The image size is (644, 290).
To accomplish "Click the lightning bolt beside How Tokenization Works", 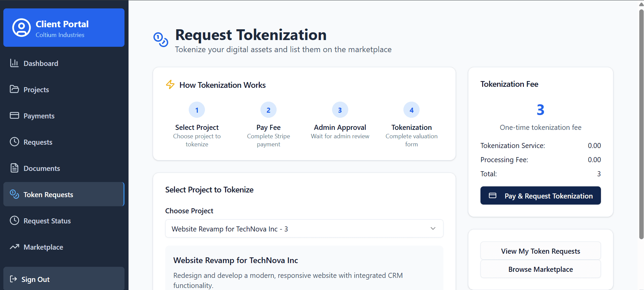I will coord(170,85).
